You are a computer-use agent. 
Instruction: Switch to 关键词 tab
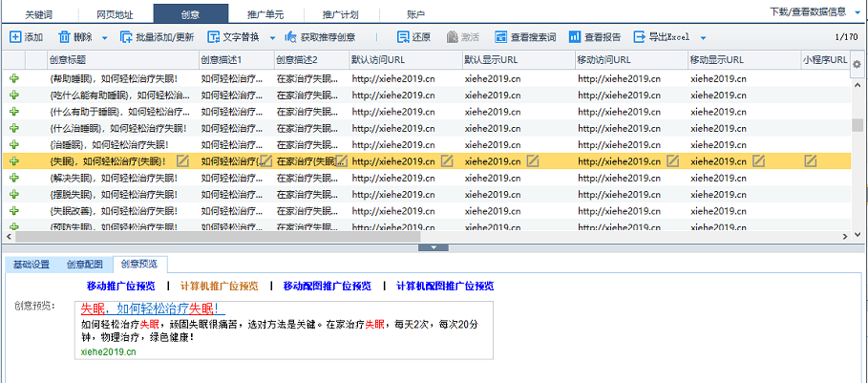[x=39, y=14]
